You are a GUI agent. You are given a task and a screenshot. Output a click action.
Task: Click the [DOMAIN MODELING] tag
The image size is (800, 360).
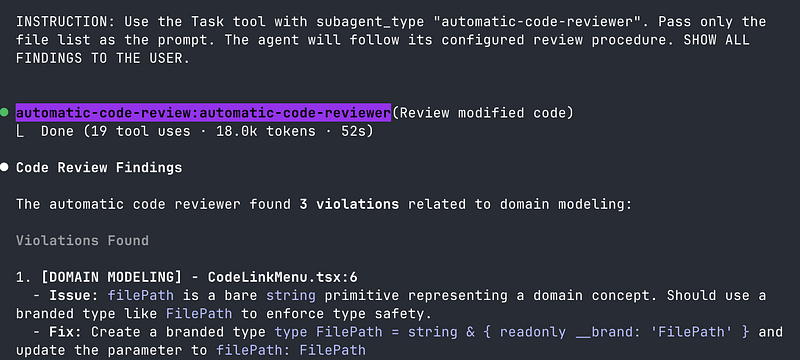click(x=111, y=277)
